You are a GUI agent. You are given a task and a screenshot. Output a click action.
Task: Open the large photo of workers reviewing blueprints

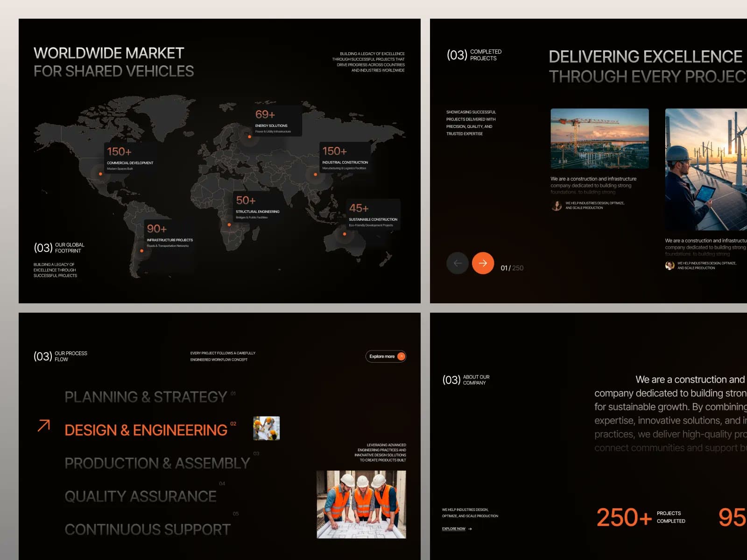coord(361,504)
